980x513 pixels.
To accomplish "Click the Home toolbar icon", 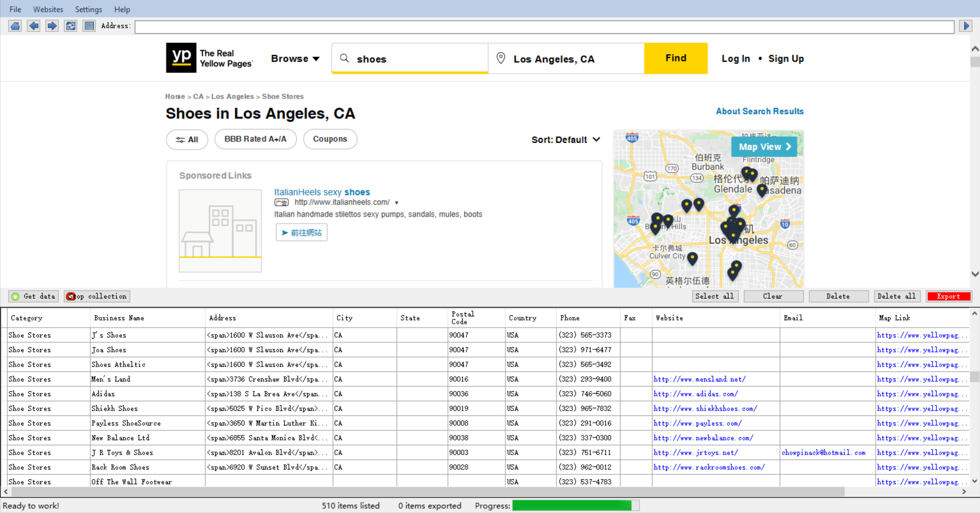I will [x=15, y=26].
